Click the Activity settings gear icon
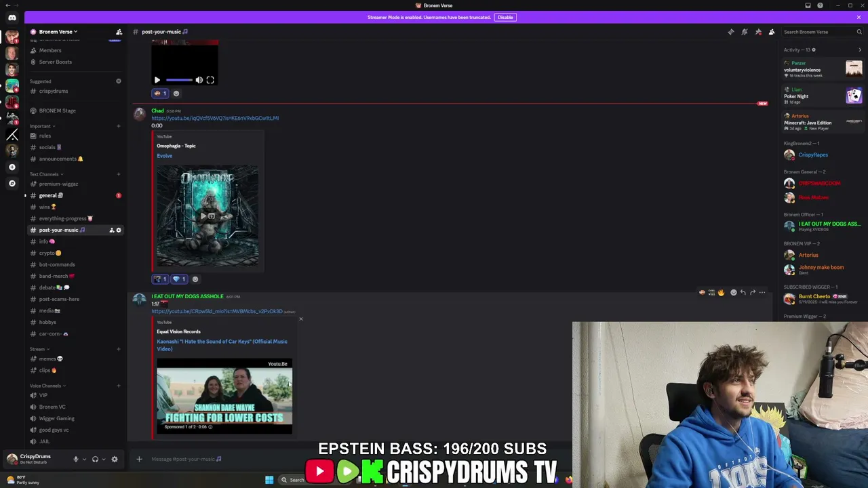The height and width of the screenshot is (488, 868). [814, 49]
